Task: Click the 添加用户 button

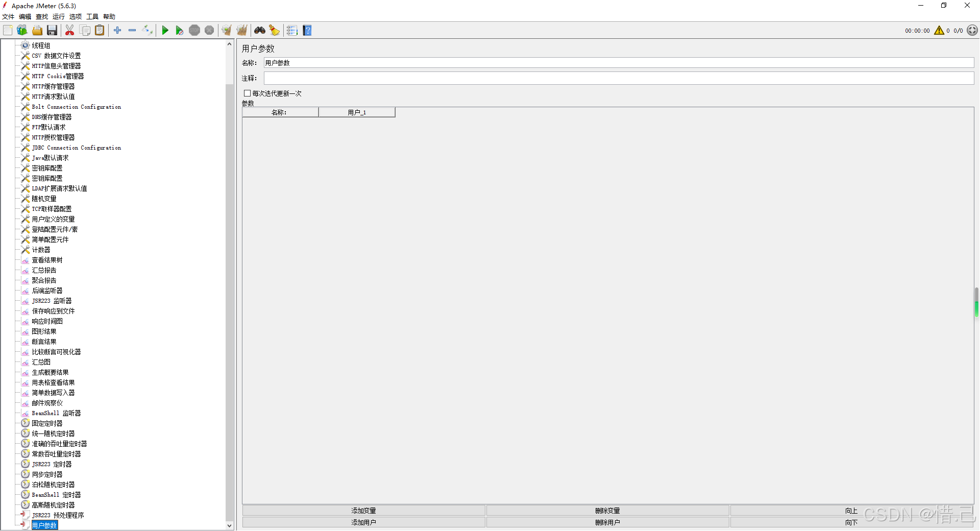Action: pos(363,522)
